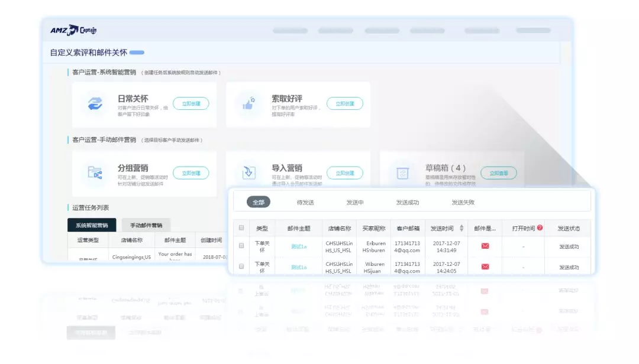Click the 发送成功 status in the Wburen row

569,267
